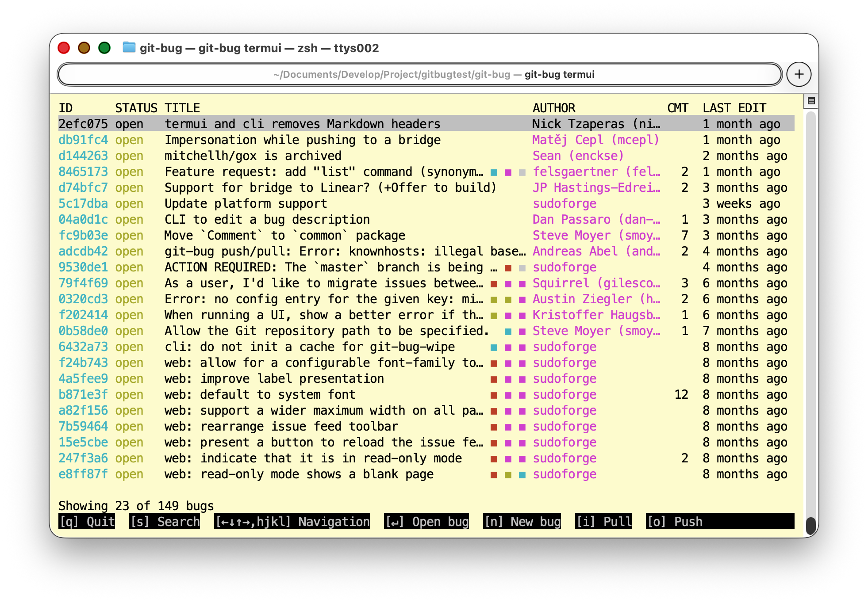
Task: Select bug row 5c17dba Update platform support
Action: [x=246, y=204]
